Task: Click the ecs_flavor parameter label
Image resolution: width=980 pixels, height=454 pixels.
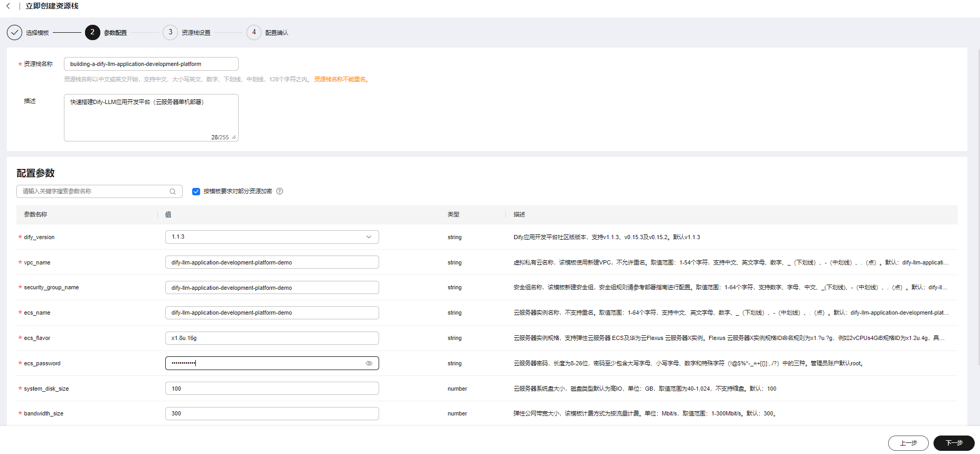Action: tap(37, 338)
